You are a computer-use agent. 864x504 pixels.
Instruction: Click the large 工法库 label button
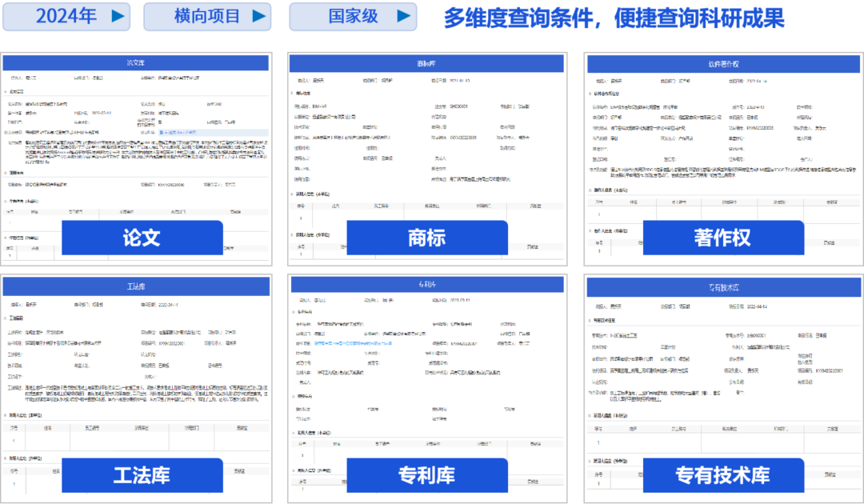pyautogui.click(x=142, y=475)
